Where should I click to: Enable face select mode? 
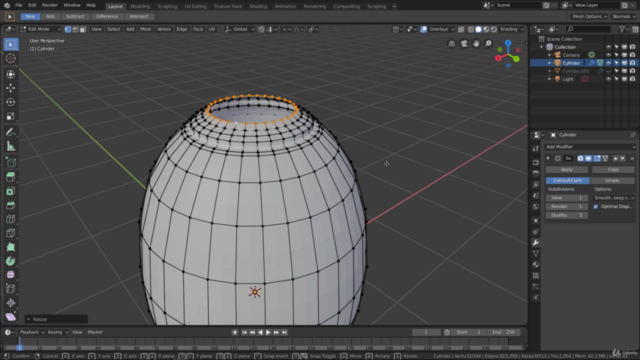83,29
